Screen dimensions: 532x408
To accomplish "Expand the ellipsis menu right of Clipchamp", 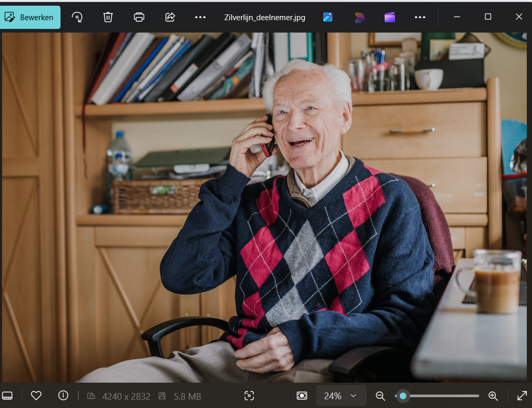I will (420, 17).
